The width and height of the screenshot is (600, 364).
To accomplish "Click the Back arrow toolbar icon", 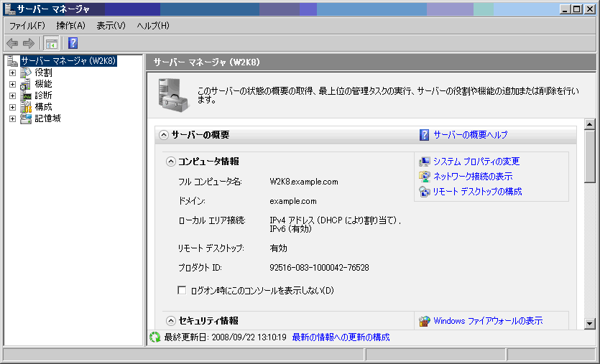I will point(12,43).
